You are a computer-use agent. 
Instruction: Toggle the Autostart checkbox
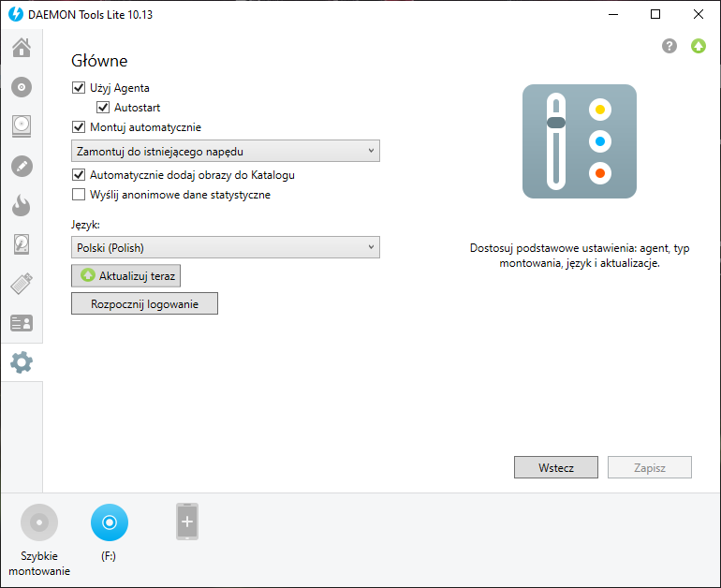(103, 107)
